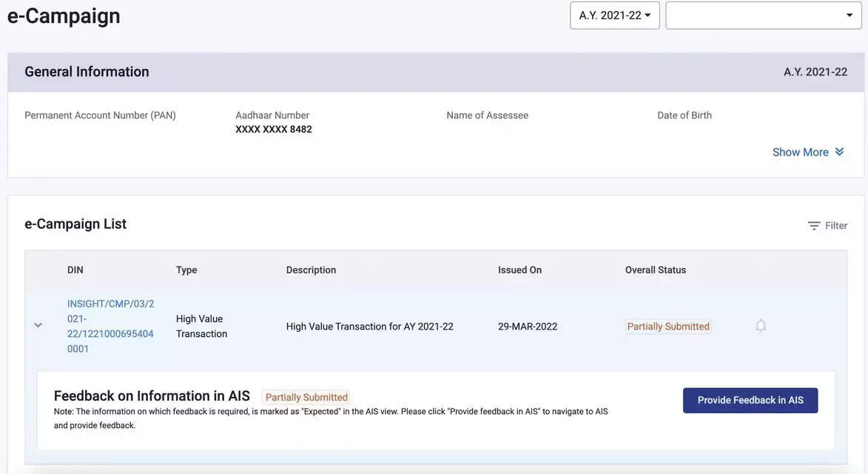This screenshot has width=868, height=474.
Task: Click the Filter lines icon
Action: click(x=814, y=226)
